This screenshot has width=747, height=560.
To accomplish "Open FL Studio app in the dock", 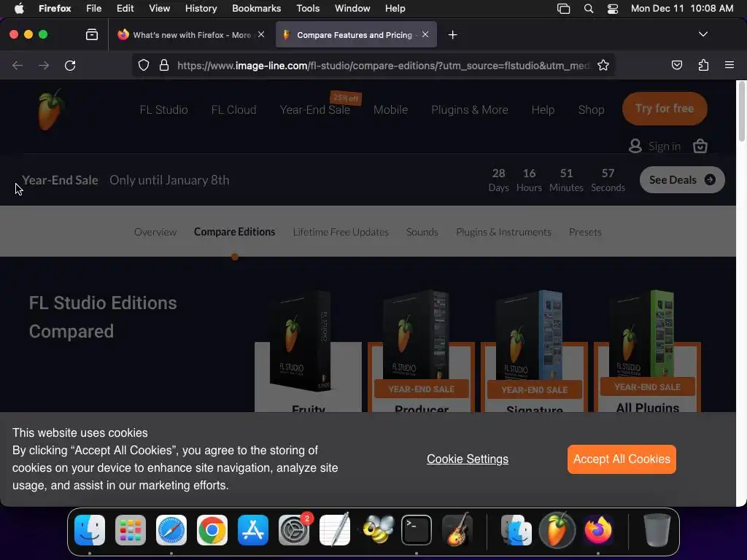I will (557, 530).
